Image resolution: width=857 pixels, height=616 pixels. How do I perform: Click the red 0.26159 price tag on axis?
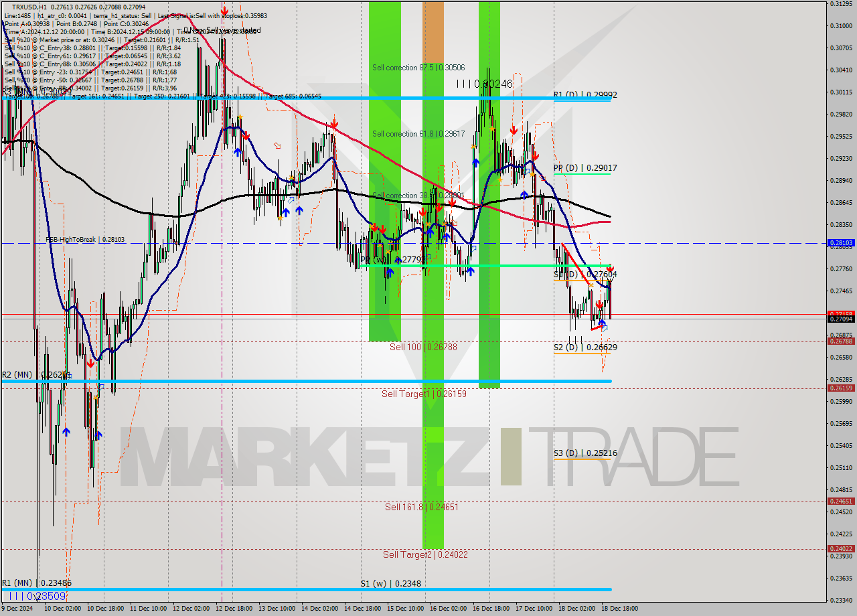tap(841, 388)
